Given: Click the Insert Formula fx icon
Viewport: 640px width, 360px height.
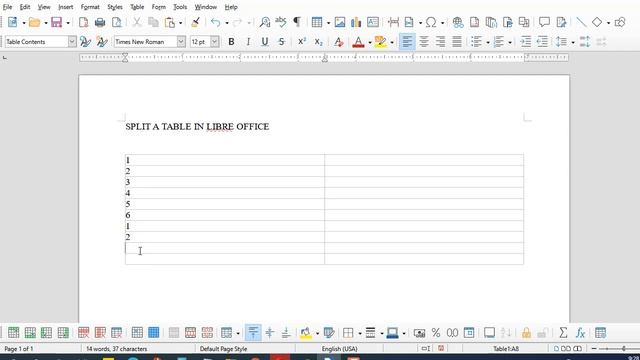Looking at the screenshot, I should pyautogui.click(x=580, y=333).
